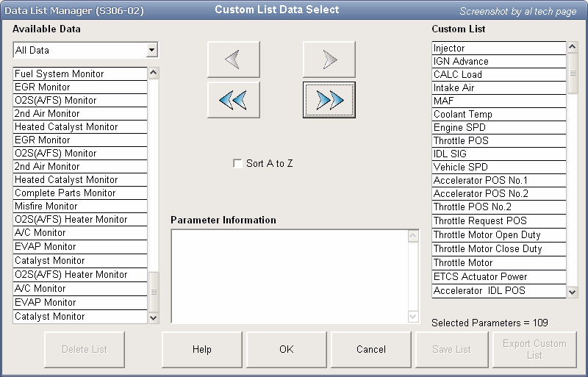The image size is (588, 377).
Task: Click the Cancel button
Action: pos(371,349)
